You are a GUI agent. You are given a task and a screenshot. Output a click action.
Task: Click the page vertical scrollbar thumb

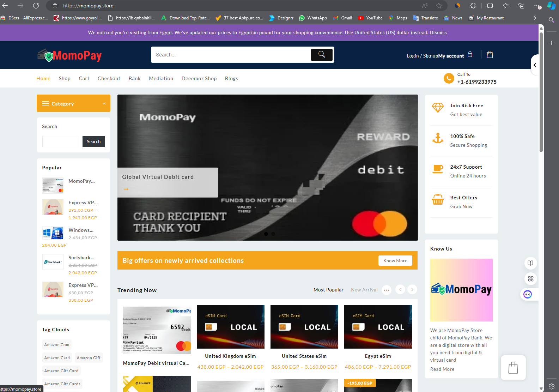[541, 92]
